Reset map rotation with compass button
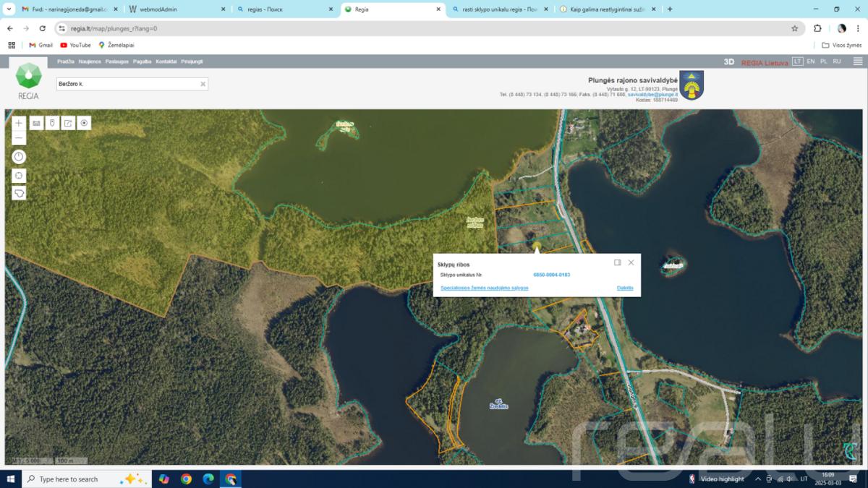Image resolution: width=868 pixels, height=488 pixels. (19, 157)
